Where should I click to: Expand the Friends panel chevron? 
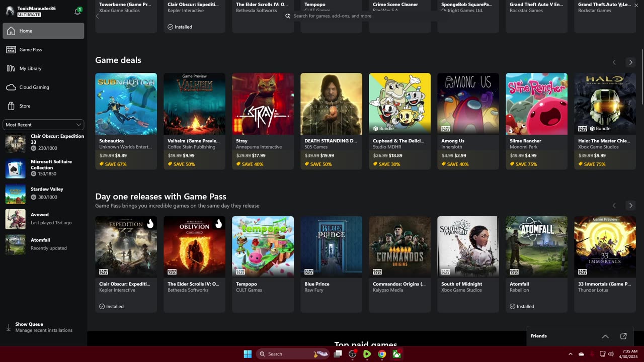[x=605, y=336]
